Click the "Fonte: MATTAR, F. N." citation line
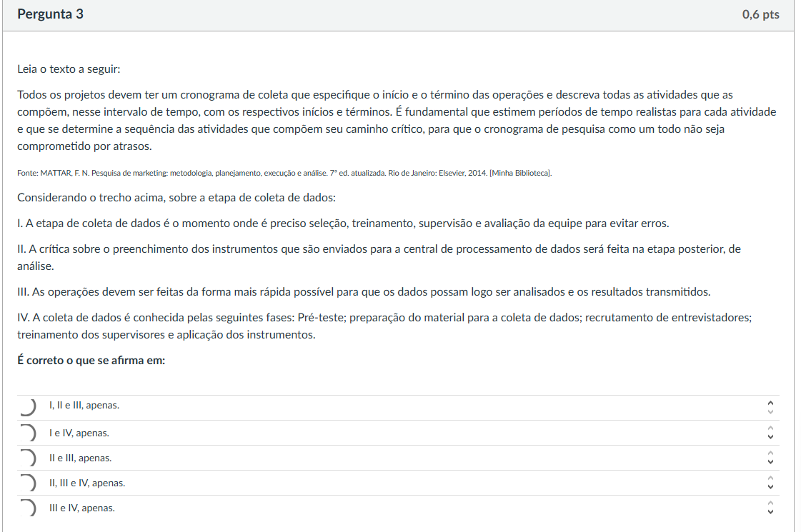801x532 pixels. tap(284, 173)
